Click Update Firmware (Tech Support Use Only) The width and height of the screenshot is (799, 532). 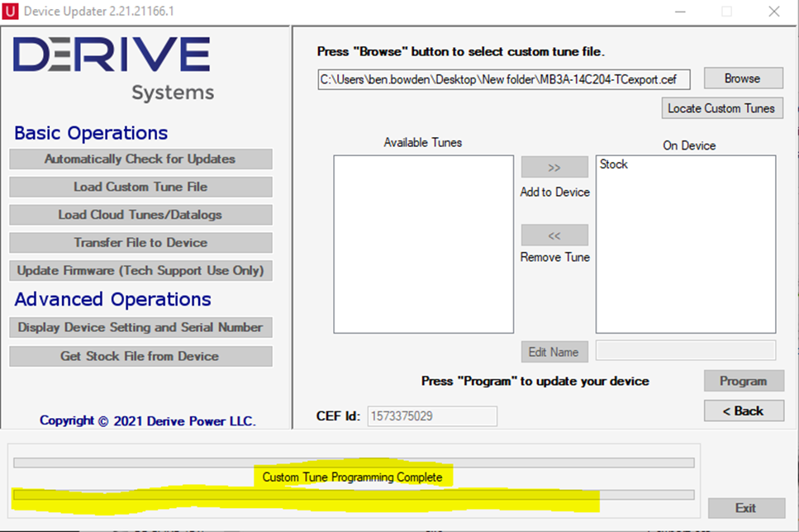pyautogui.click(x=140, y=271)
